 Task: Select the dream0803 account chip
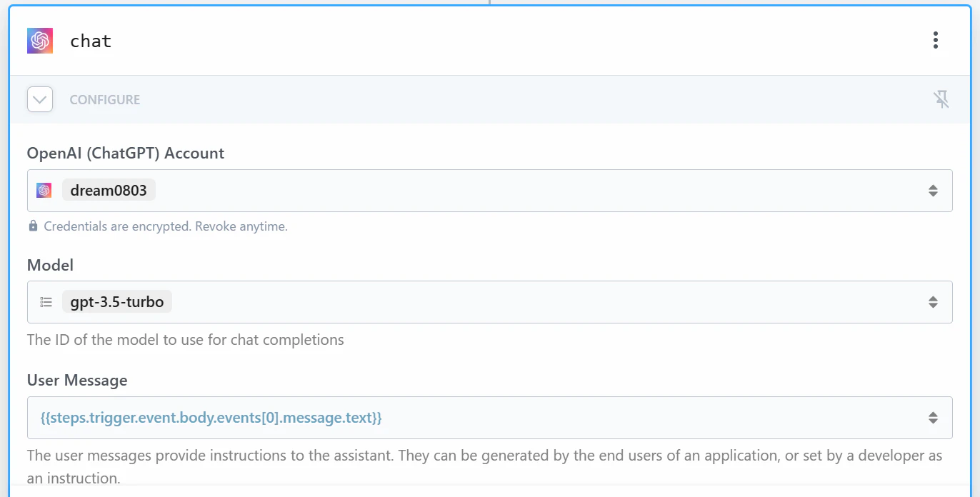109,191
